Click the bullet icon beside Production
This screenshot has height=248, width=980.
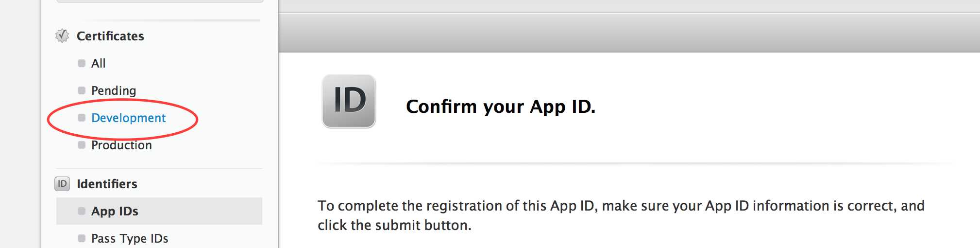[82, 145]
